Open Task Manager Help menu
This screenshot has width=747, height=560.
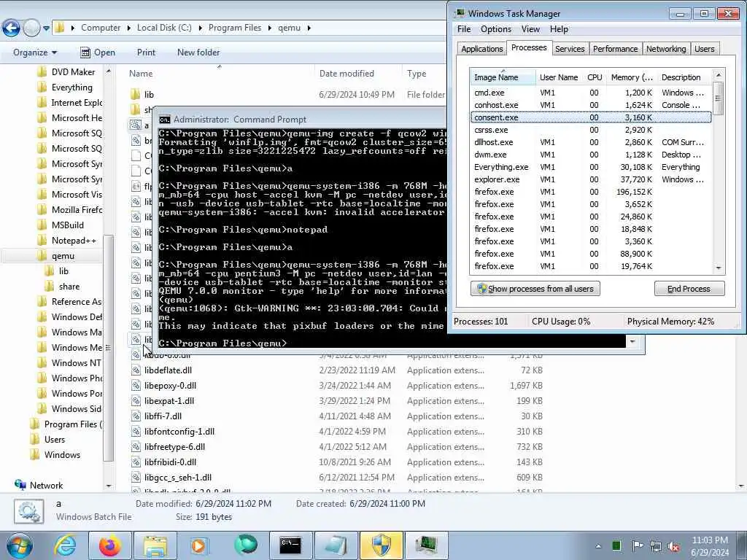pos(559,29)
